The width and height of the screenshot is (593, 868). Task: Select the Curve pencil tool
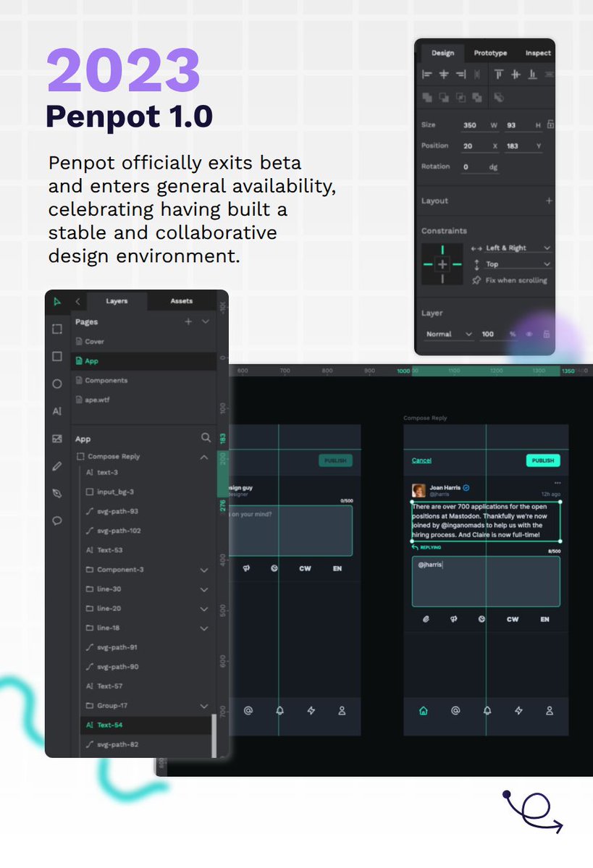[57, 466]
